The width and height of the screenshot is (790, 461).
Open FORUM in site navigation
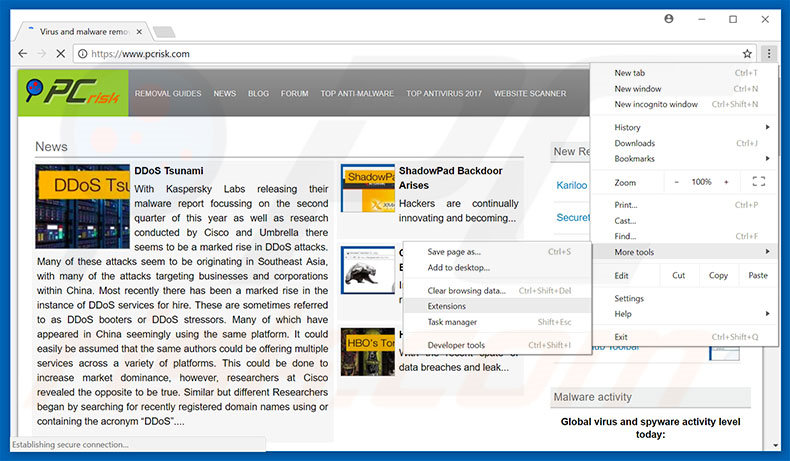[295, 94]
